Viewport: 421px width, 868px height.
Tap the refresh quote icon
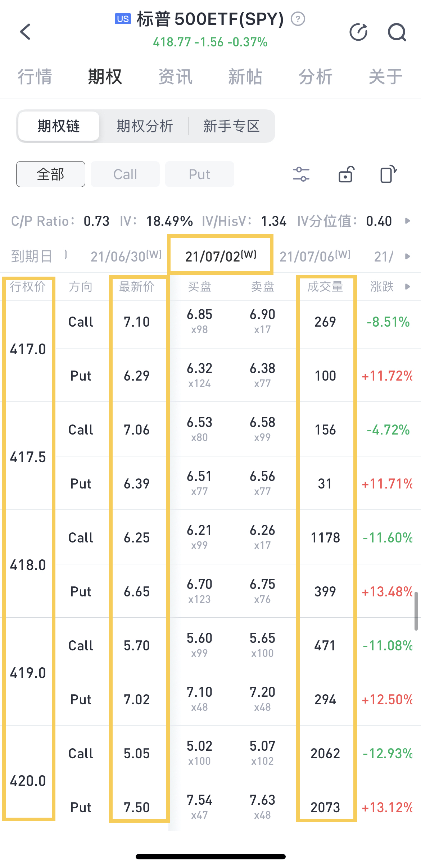pyautogui.click(x=358, y=32)
